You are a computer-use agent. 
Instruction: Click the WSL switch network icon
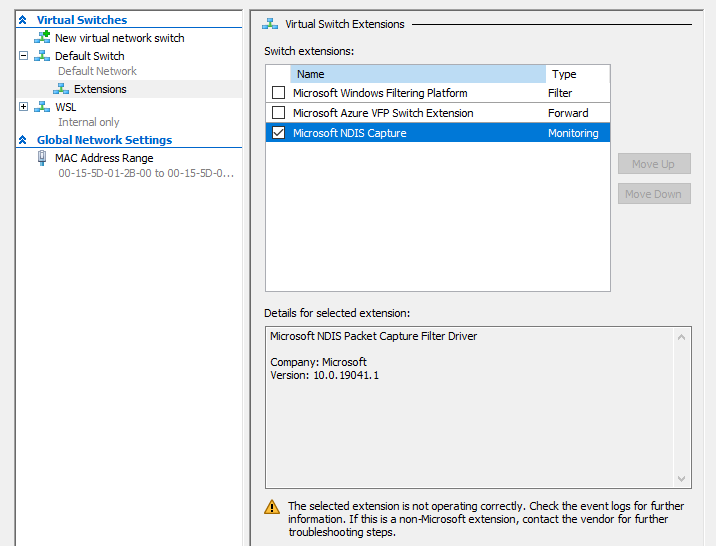(42, 107)
